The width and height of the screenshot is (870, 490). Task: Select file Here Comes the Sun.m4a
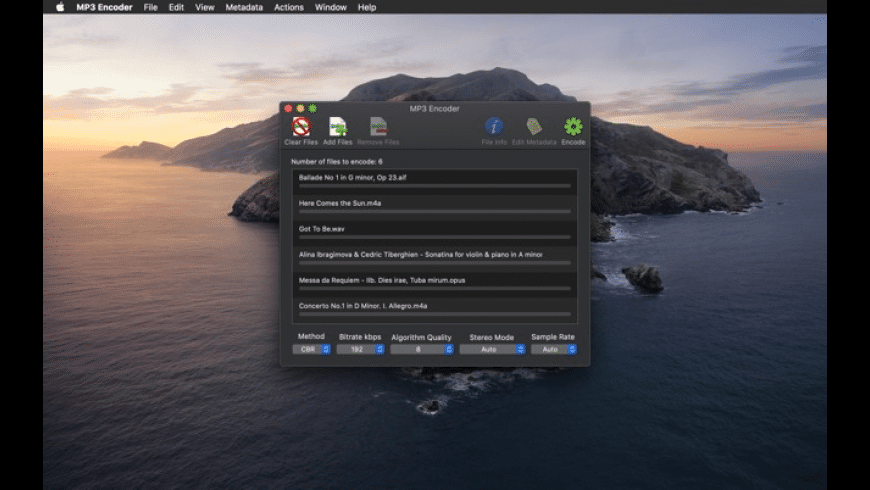[x=435, y=207]
